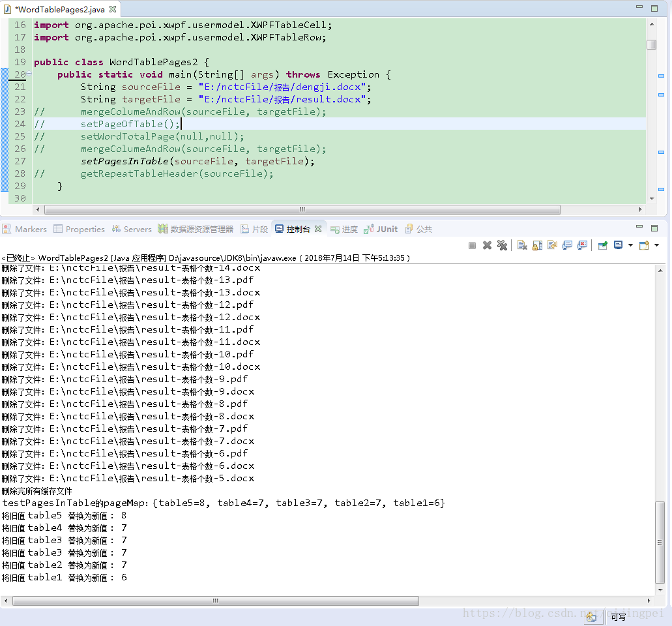Click the terminated WordTablePages2 launch label
This screenshot has height=626, width=672.
[x=206, y=258]
